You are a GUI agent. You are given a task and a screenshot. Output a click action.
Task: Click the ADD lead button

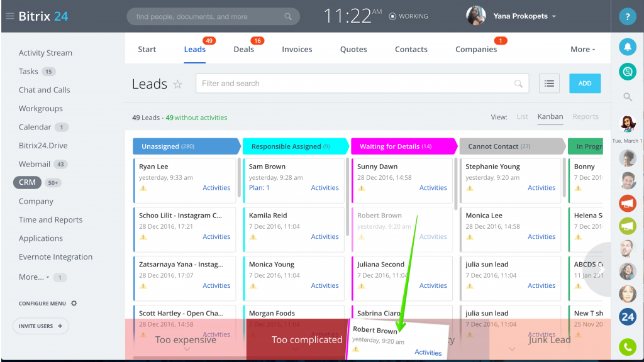(x=585, y=84)
